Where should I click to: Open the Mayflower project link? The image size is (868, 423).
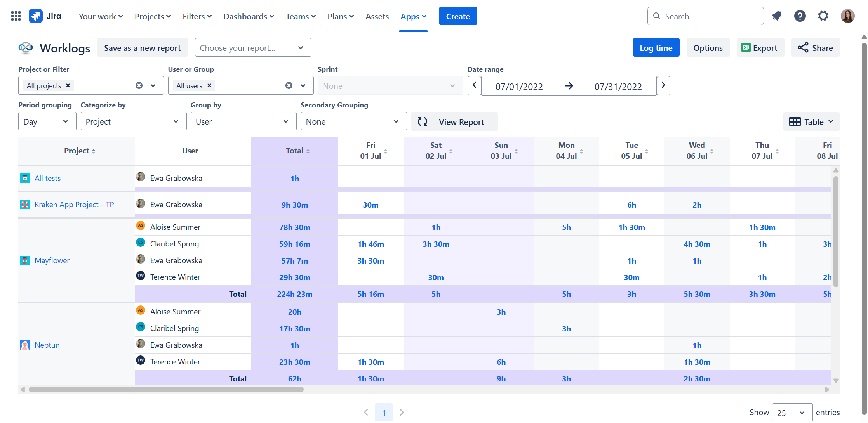click(x=52, y=260)
